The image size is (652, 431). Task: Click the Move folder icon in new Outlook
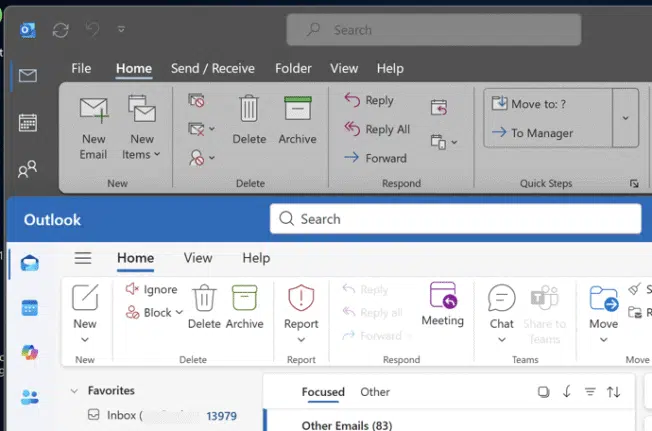tap(603, 298)
